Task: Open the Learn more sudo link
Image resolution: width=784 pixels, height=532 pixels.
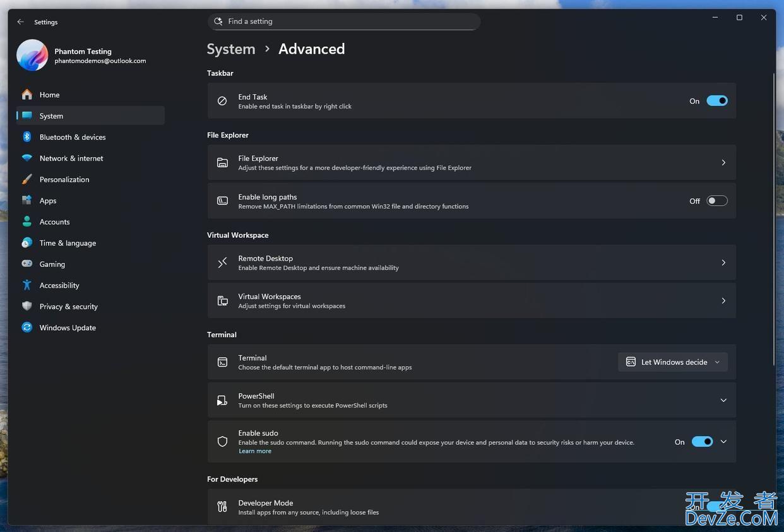Action: [x=255, y=451]
